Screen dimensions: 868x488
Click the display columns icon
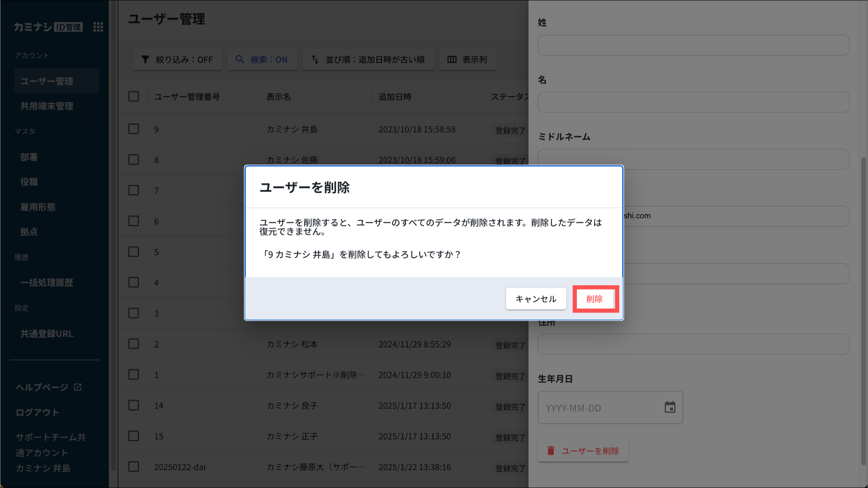point(452,59)
